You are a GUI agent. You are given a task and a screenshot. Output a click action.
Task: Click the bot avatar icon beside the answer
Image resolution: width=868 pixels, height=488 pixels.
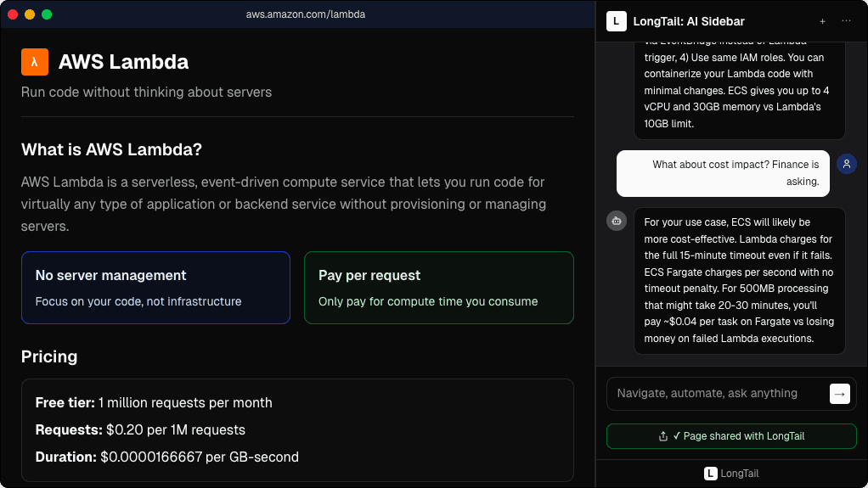[x=616, y=221]
